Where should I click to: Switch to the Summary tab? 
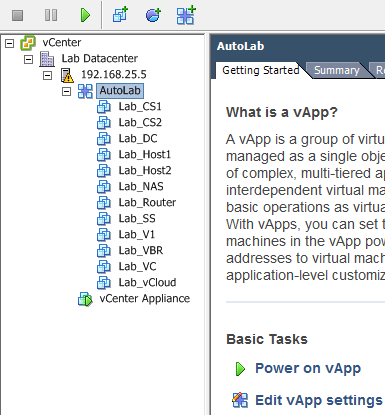337,70
